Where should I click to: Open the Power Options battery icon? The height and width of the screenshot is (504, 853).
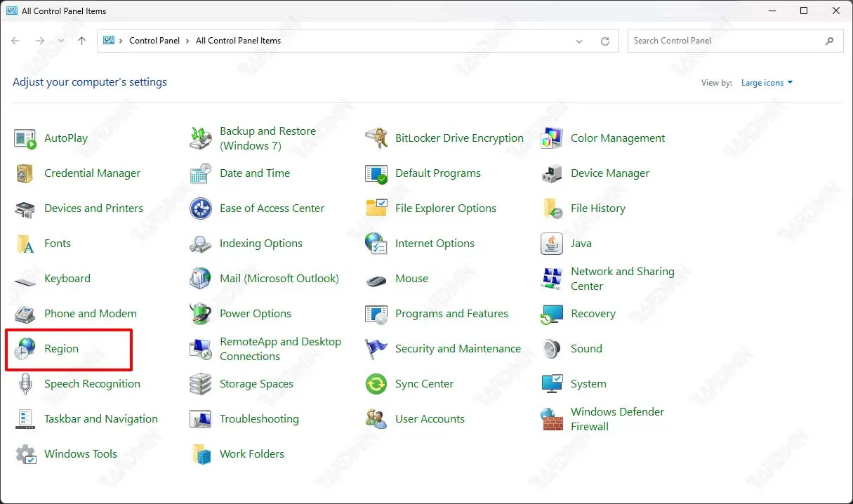201,314
